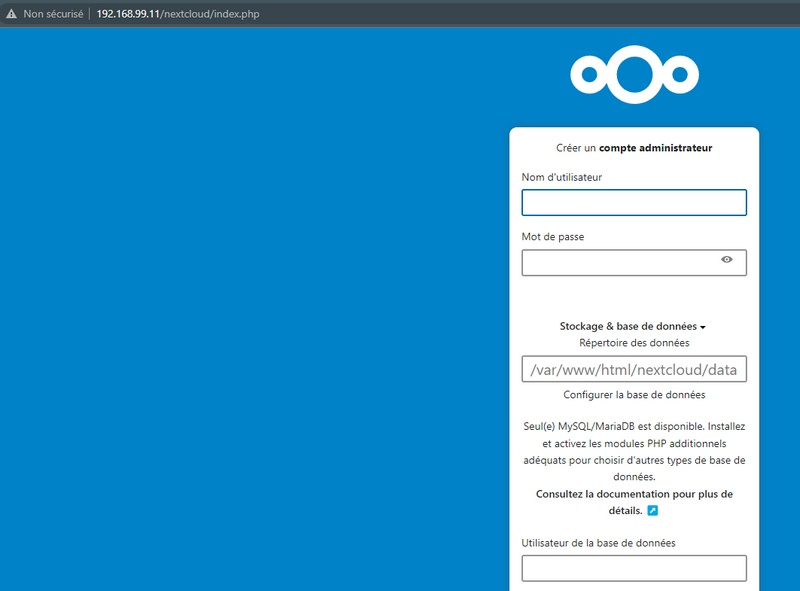Open the documentation external link icon
The height and width of the screenshot is (591, 800).
[x=653, y=510]
